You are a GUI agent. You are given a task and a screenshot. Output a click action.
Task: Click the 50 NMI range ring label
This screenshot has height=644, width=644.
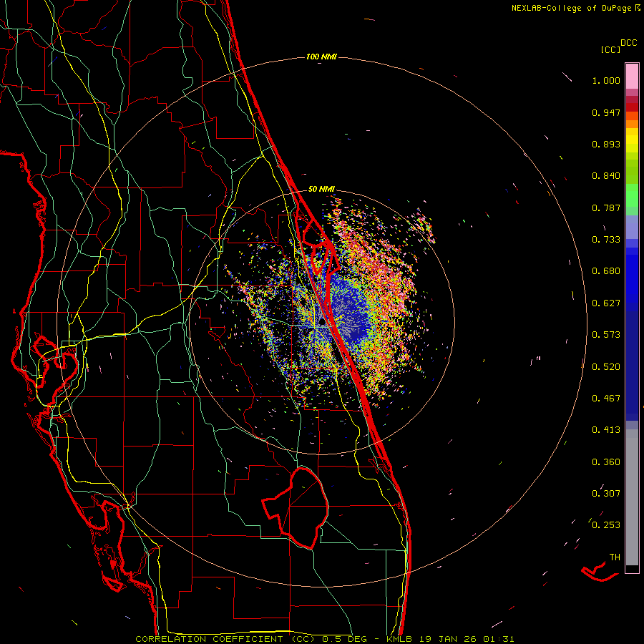[321, 189]
